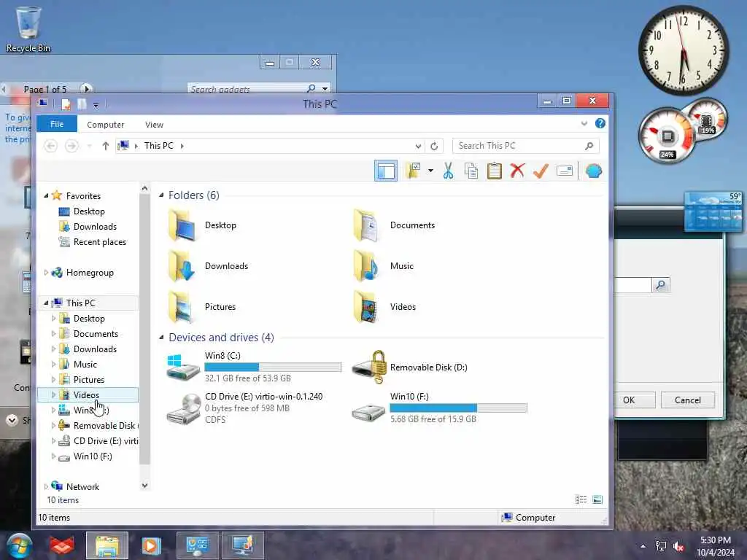Click the Properties icon in the title bar

point(66,104)
